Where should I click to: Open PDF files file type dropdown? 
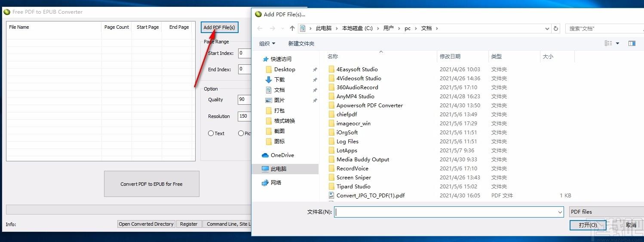[606, 212]
